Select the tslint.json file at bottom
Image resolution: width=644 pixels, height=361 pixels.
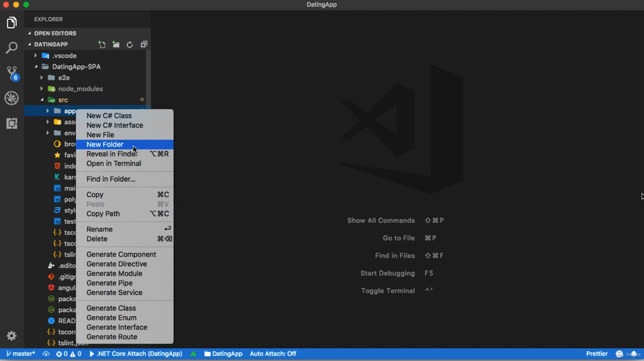[68, 344]
